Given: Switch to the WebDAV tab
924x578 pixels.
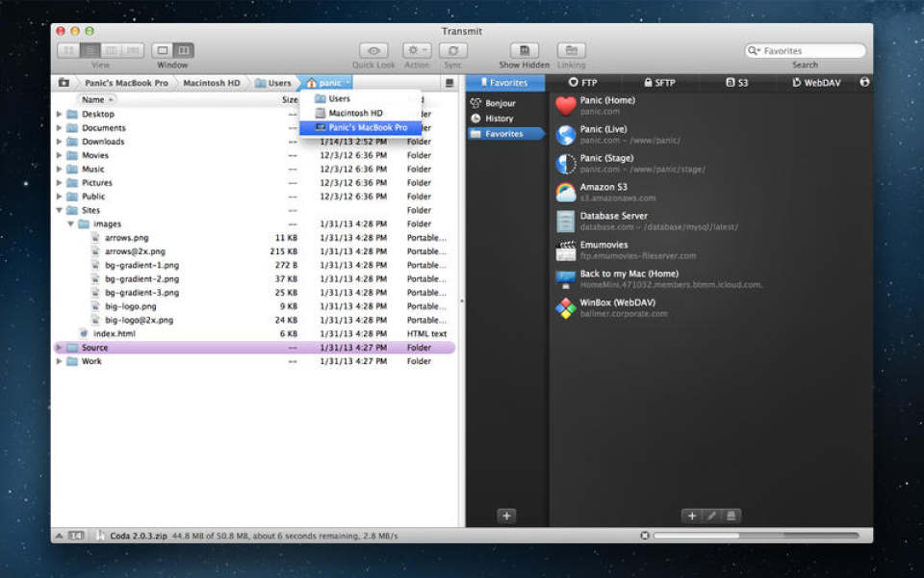Looking at the screenshot, I should point(816,83).
